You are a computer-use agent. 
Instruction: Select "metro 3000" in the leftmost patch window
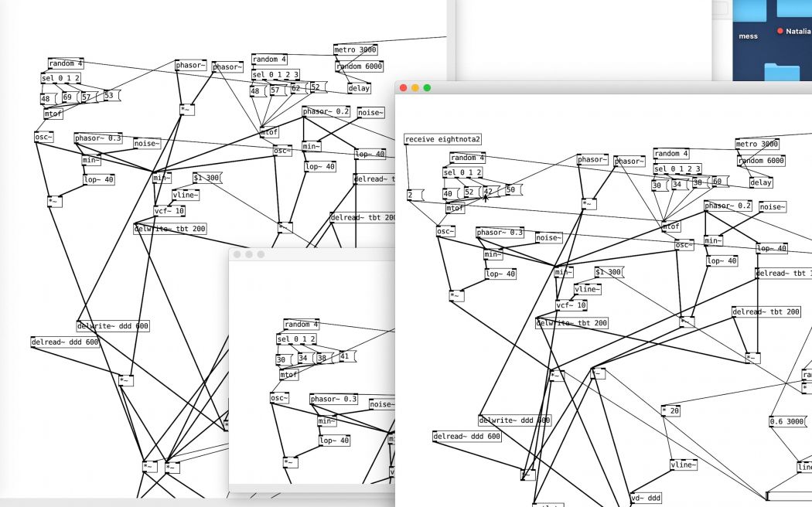click(355, 49)
